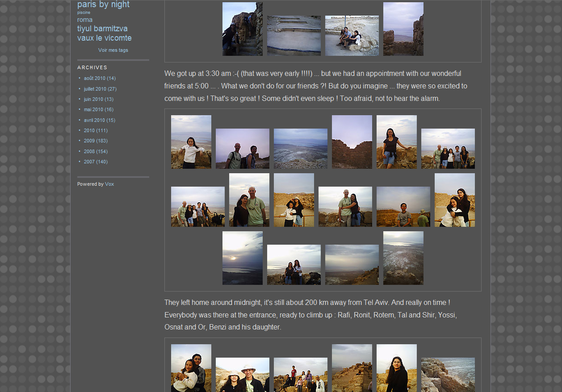Open the août 2010 archive

(94, 79)
